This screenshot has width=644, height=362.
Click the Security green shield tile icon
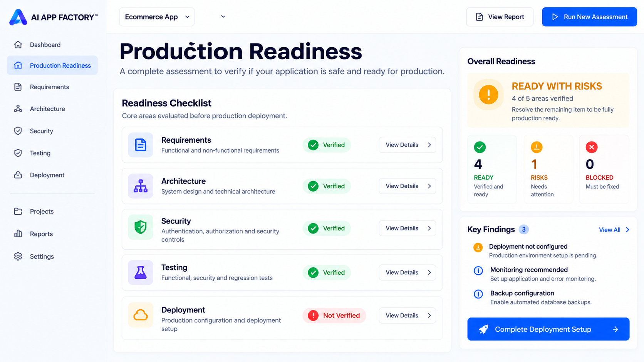coord(141,227)
